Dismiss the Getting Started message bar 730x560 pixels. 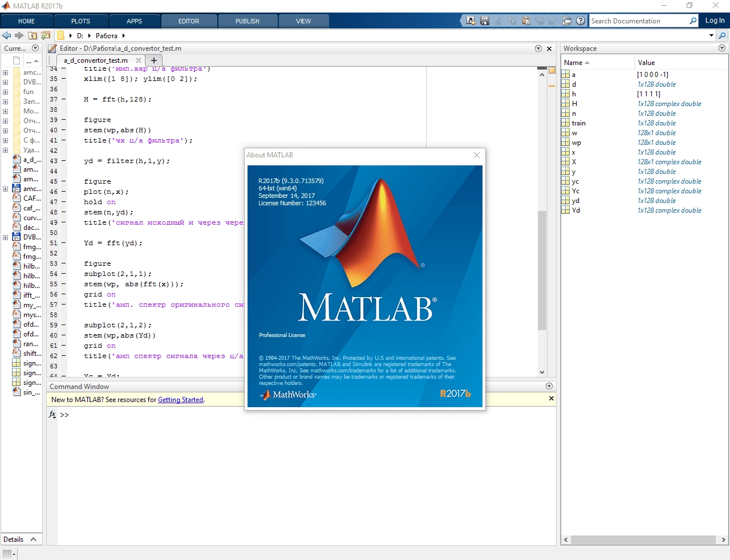(551, 398)
